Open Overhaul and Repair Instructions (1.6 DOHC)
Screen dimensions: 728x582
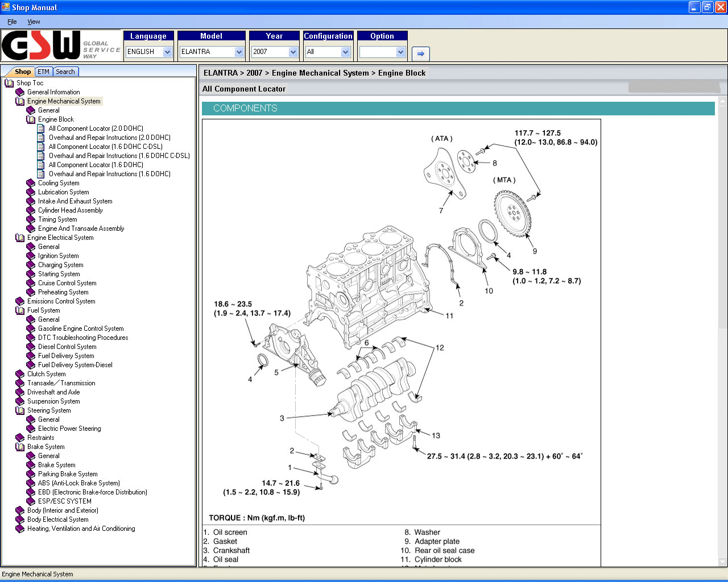(x=110, y=174)
